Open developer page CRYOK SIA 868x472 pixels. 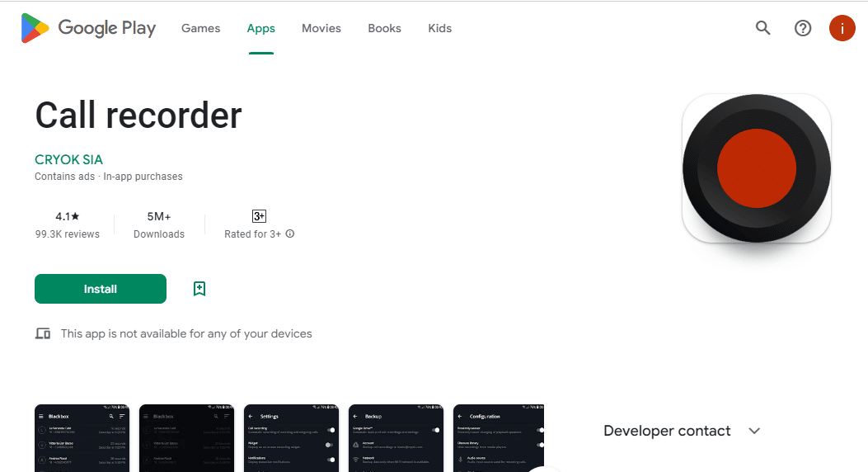(x=68, y=159)
